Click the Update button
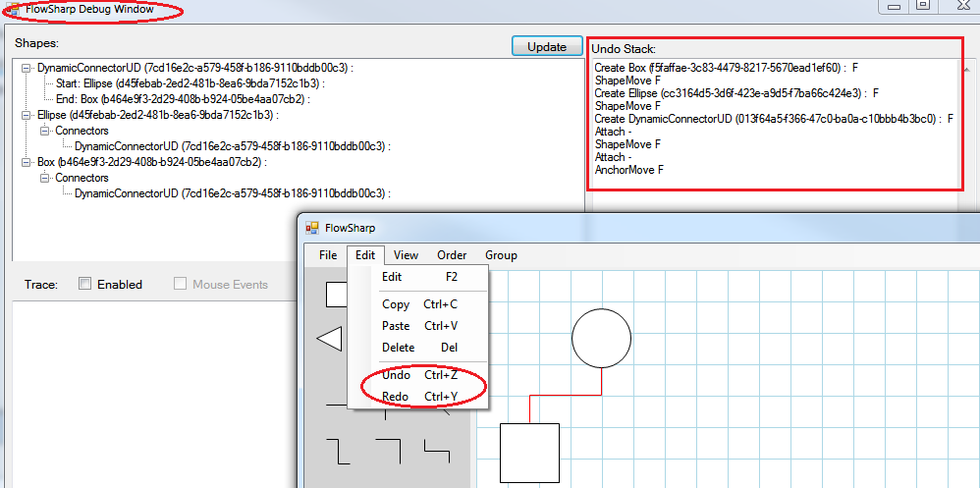Viewport: 980px width, 488px height. pyautogui.click(x=547, y=47)
